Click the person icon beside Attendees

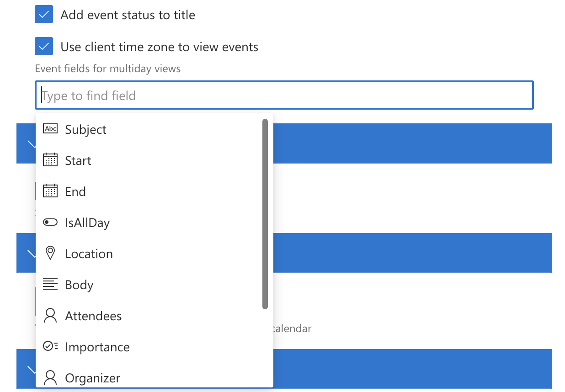(x=50, y=315)
